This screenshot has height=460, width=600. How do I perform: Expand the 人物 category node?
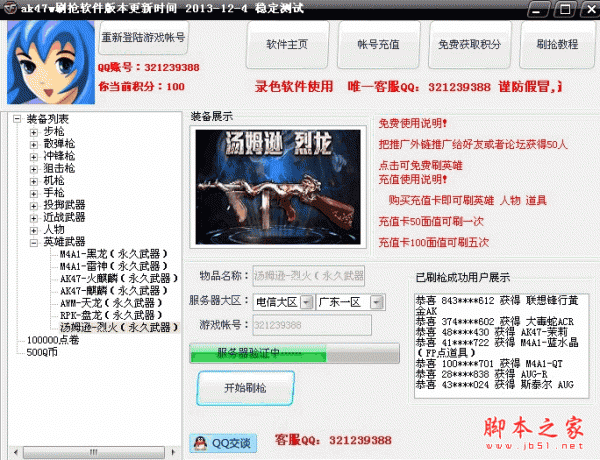[34, 230]
